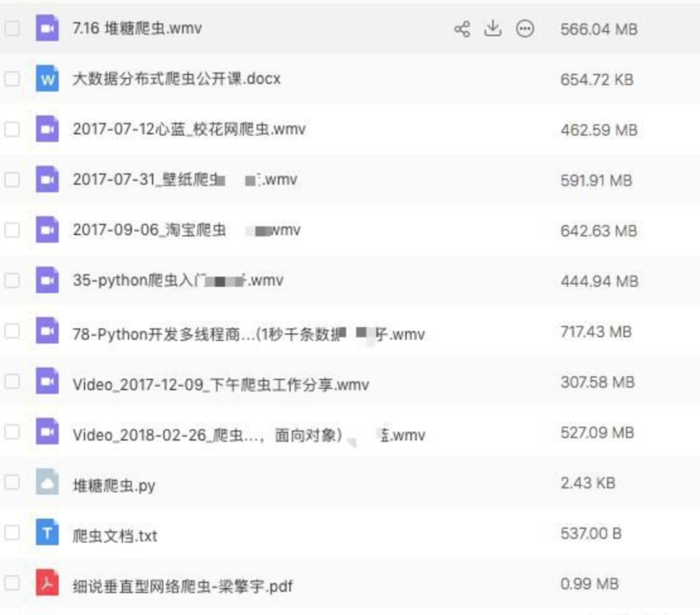Tick the checkbox for 2017-07-31_壁纸爬虫 video
700x615 pixels.
coord(12,179)
